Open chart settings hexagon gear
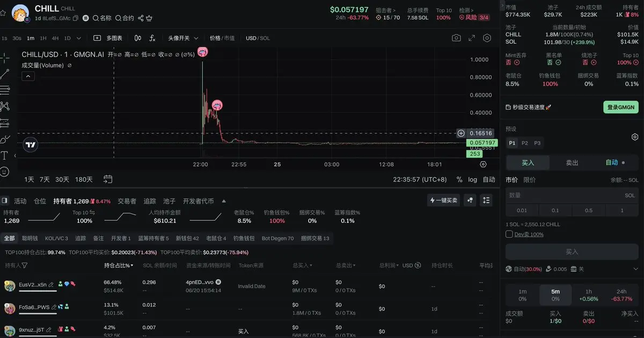The image size is (644, 338). [487, 38]
